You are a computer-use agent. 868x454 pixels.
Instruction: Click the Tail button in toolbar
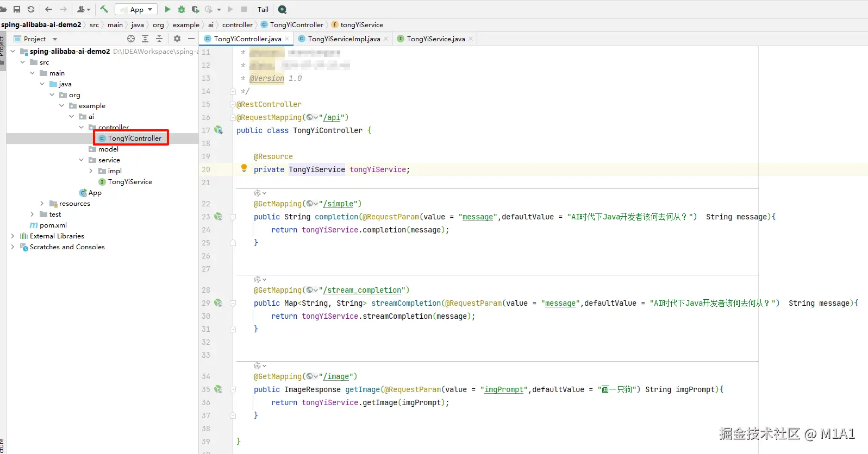[x=263, y=9]
